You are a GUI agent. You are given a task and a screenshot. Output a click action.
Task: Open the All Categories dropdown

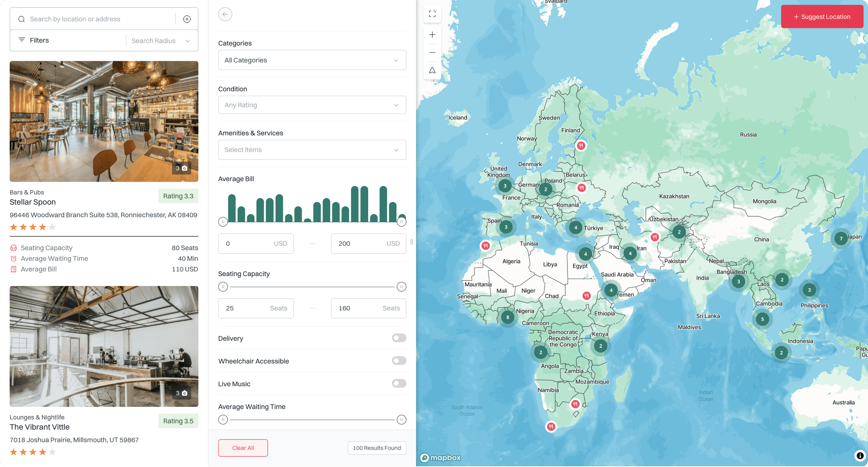tap(312, 60)
